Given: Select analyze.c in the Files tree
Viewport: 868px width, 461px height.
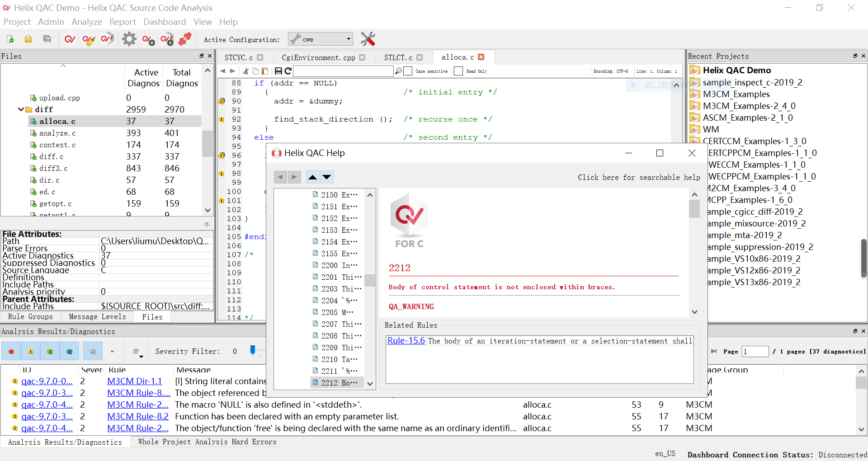Looking at the screenshot, I should click(x=57, y=133).
